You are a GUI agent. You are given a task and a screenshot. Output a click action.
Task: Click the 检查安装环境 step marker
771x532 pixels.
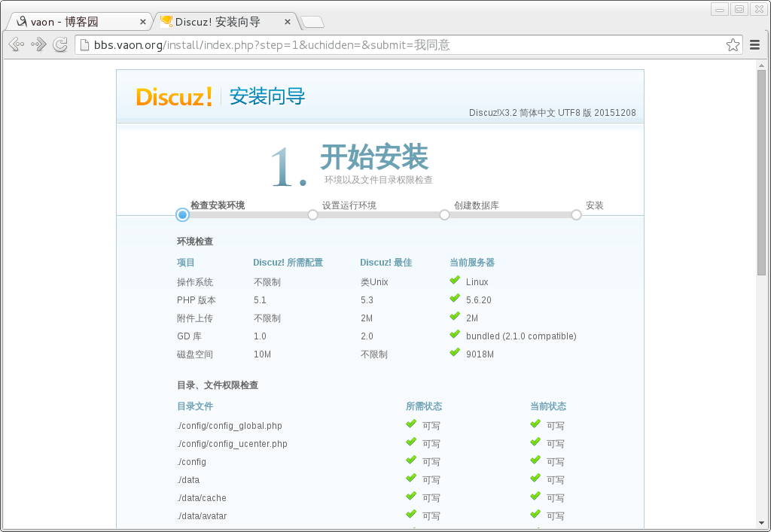click(182, 214)
